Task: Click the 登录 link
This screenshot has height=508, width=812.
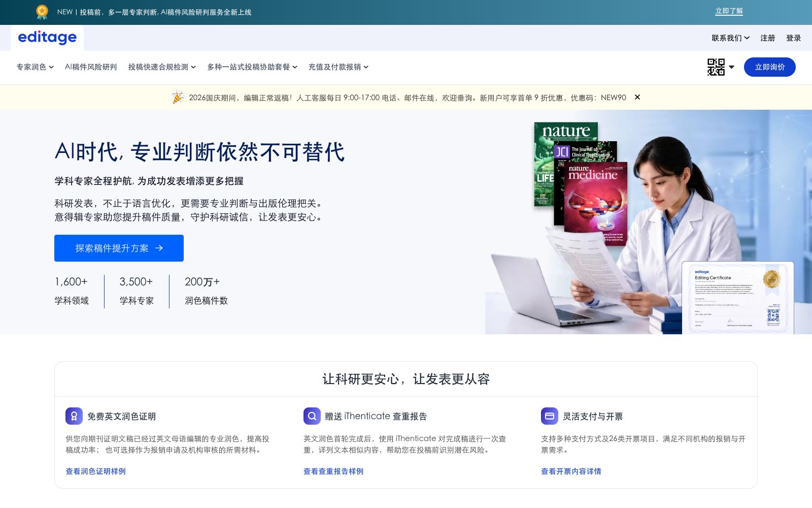Action: click(x=794, y=38)
